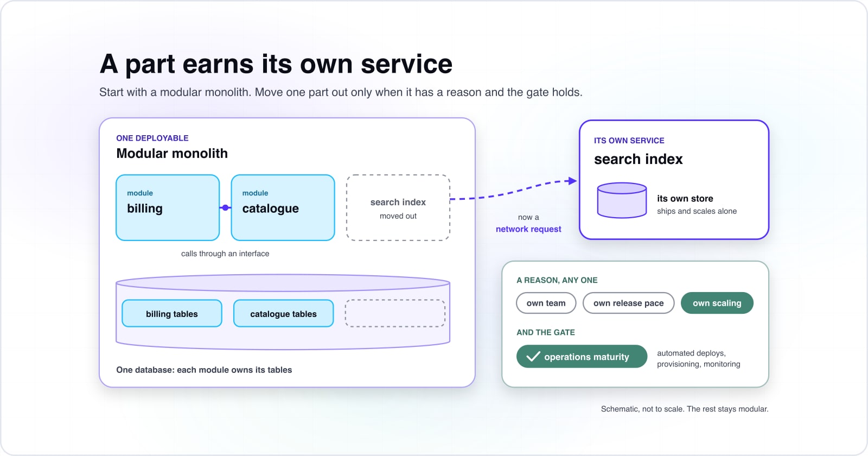Click the 'now a' caption below the arrow
Image resolution: width=868 pixels, height=456 pixels.
click(x=528, y=217)
